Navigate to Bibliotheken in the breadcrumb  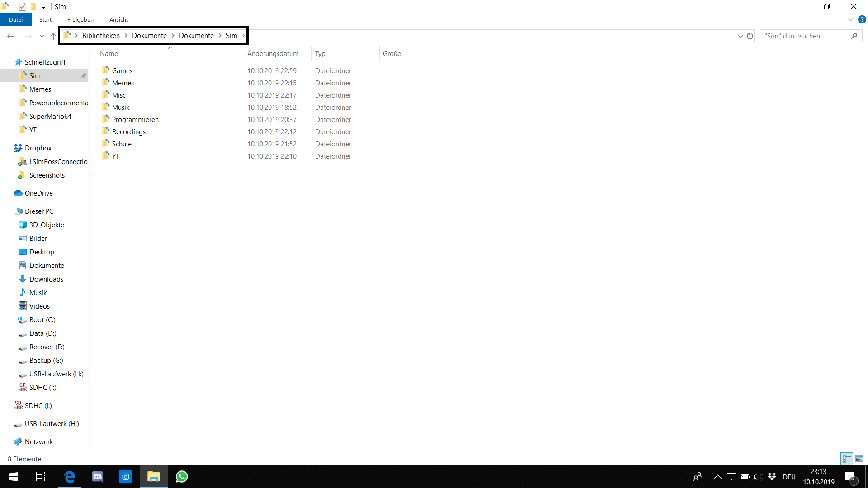click(x=101, y=35)
